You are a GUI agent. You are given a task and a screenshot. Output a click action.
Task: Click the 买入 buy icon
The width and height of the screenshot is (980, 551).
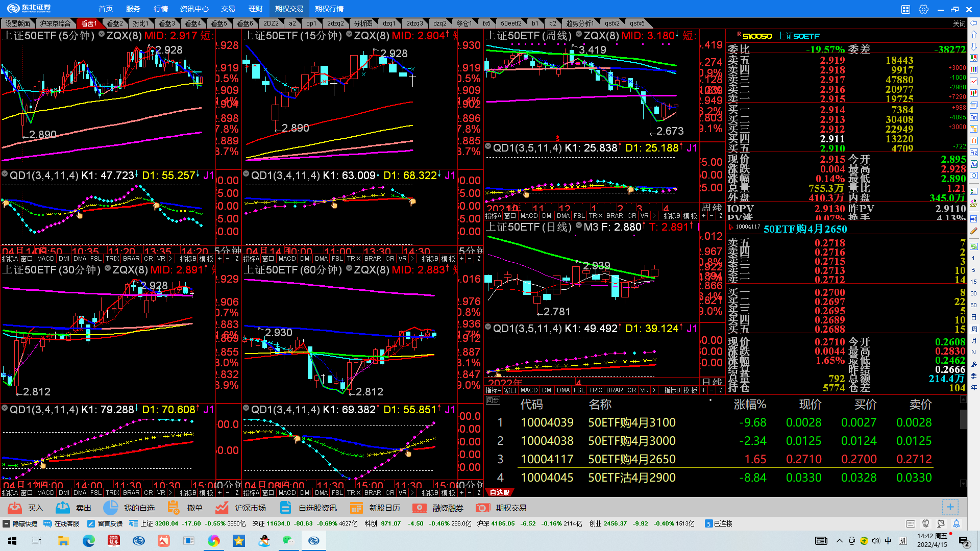click(x=15, y=508)
